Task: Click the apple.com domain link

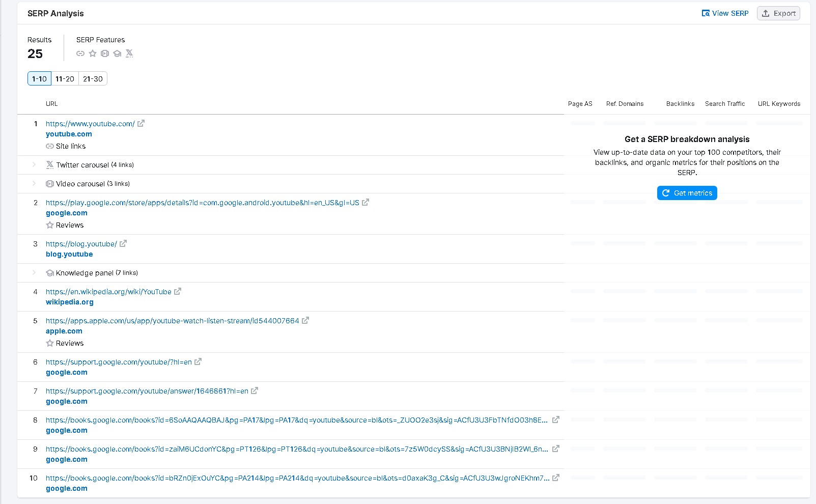Action: pyautogui.click(x=64, y=331)
